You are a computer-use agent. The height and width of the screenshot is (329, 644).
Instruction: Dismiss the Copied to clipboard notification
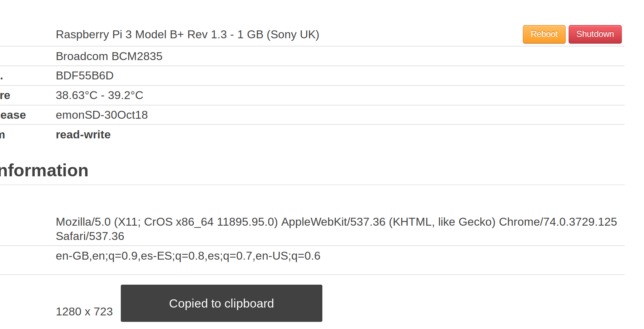tap(221, 303)
